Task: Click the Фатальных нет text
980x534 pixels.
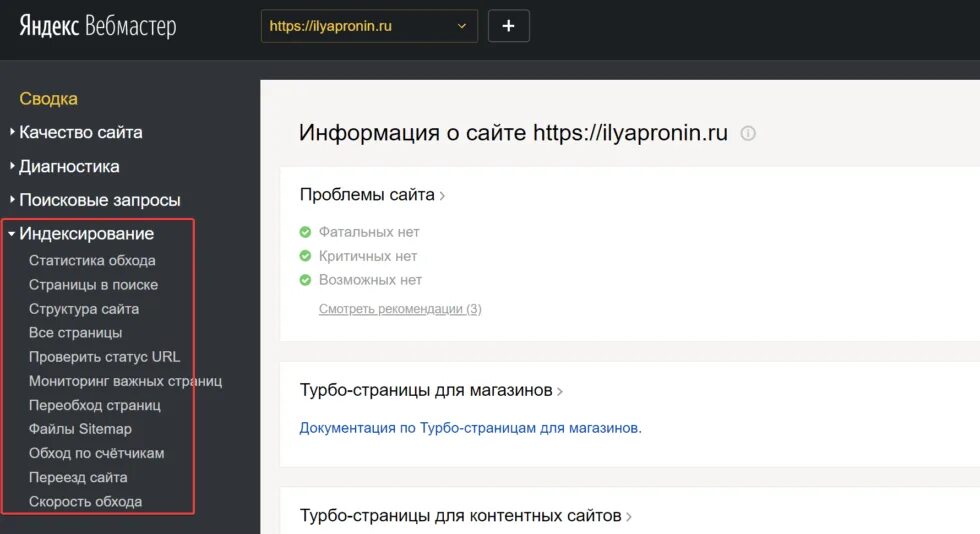Action: (x=369, y=232)
